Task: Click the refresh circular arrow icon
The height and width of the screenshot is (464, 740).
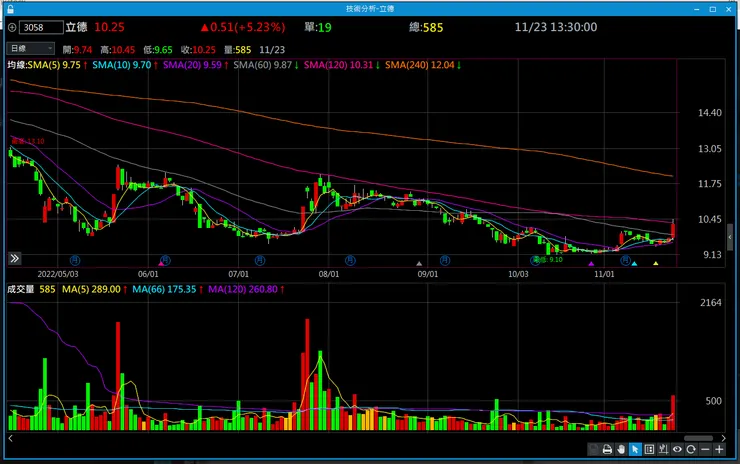Action: pos(691,449)
